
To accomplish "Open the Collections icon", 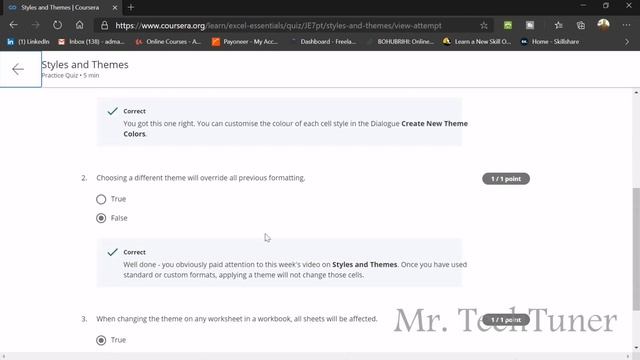I will click(581, 25).
